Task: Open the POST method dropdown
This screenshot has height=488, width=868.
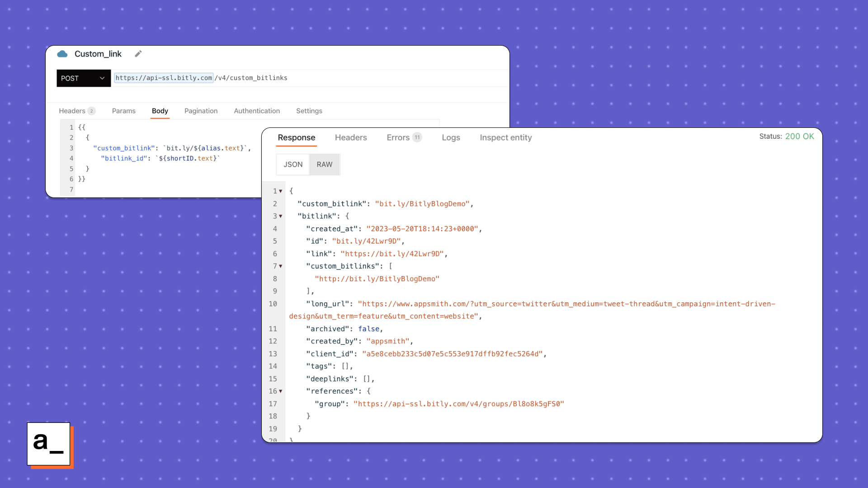Action: pyautogui.click(x=84, y=78)
